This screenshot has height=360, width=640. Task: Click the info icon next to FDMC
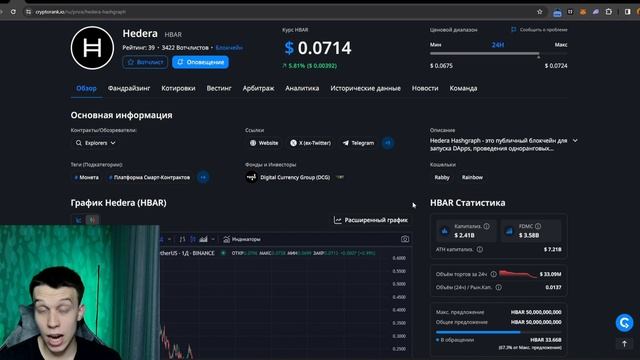538,226
